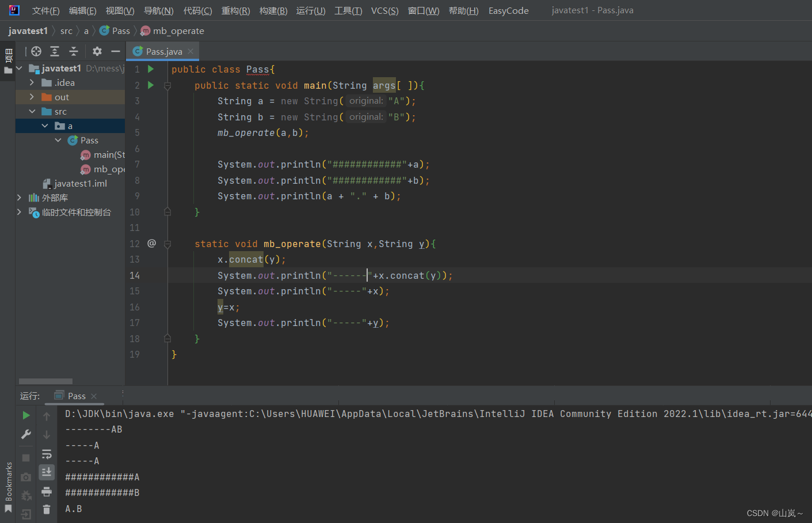812x523 pixels.
Task: Open the 视图(V) View menu
Action: coord(120,11)
